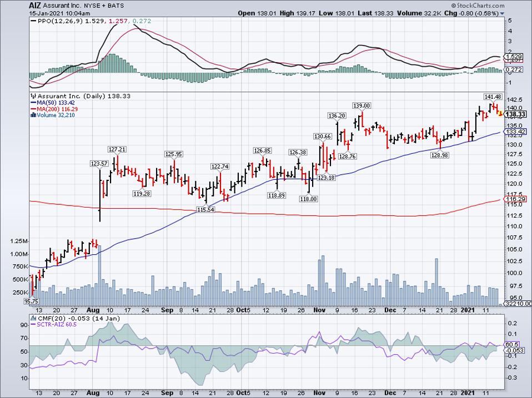Click the purple SCTR-AIZ legend line
The width and height of the screenshot is (532, 398).
tap(33, 325)
